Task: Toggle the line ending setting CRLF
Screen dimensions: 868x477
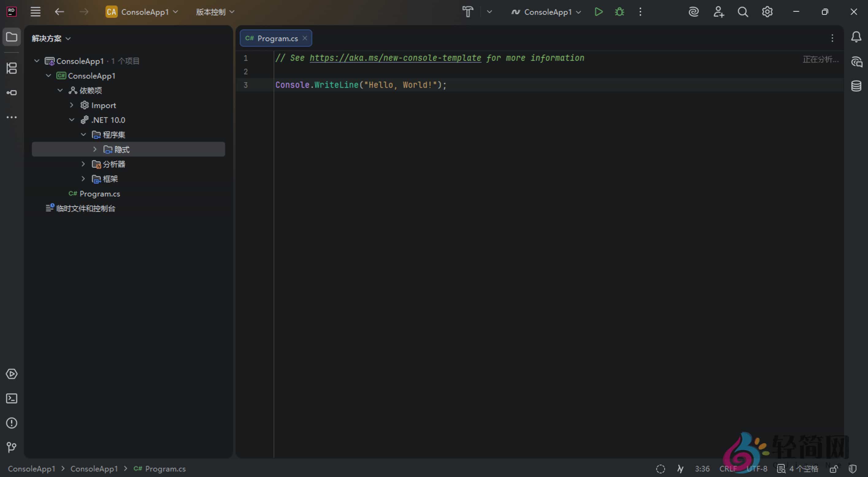Action: click(728, 469)
